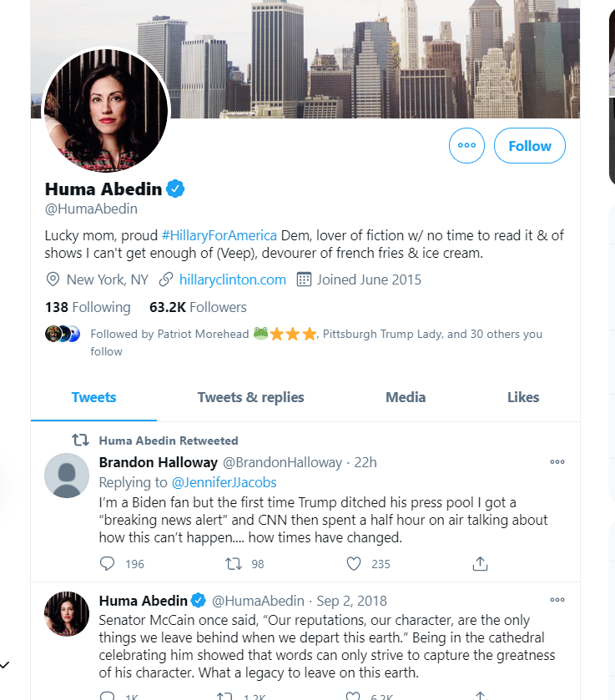Click the reply icon on Brandon Halloway's tweet
The image size is (615, 700).
coord(107,564)
